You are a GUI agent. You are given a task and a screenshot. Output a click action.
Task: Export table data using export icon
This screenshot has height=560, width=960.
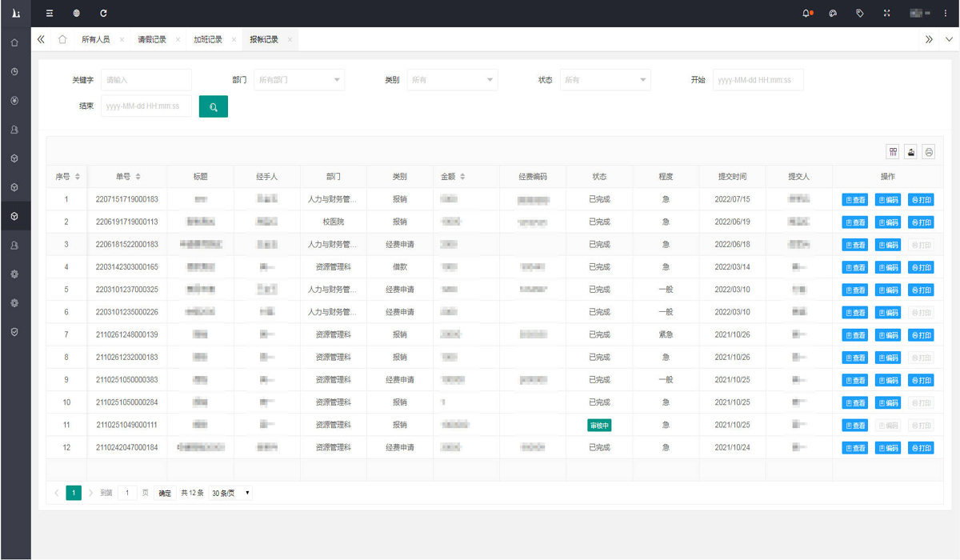910,152
